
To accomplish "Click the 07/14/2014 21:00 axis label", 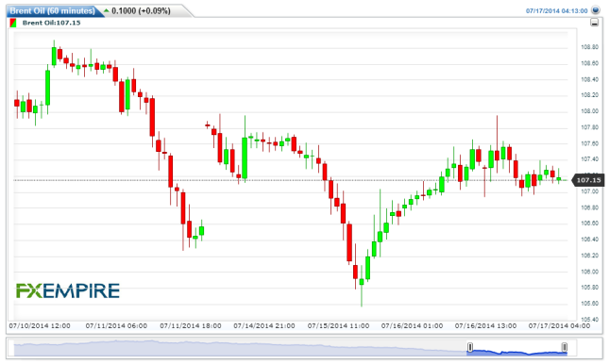I will click(x=264, y=326).
